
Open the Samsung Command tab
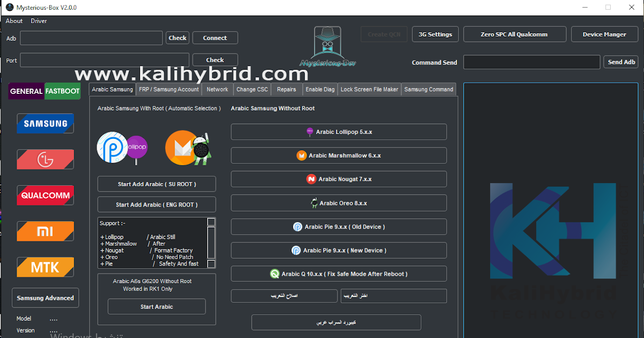click(429, 90)
